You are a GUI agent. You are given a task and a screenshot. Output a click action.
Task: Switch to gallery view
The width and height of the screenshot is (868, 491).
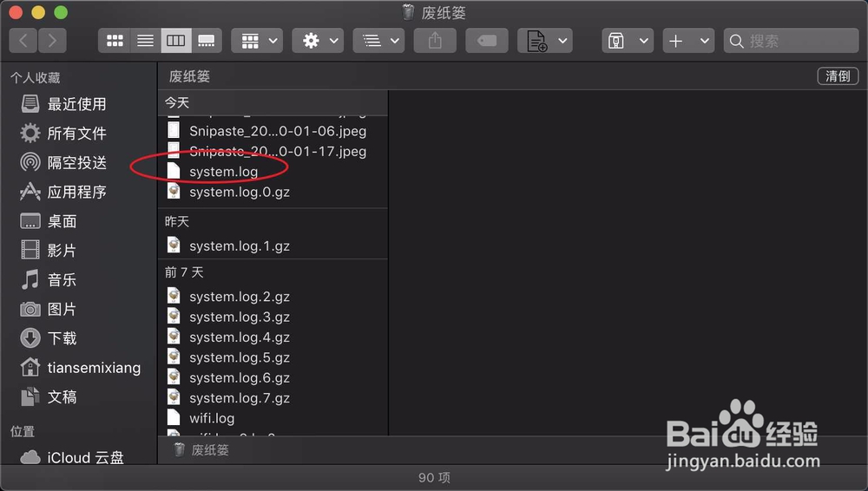[x=207, y=41]
